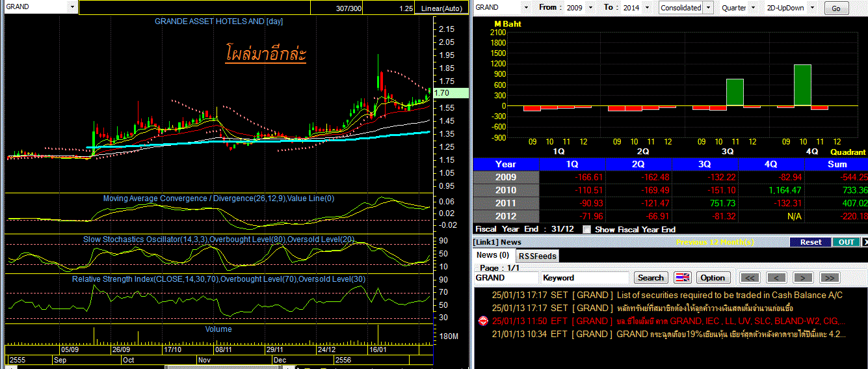Click the Sum column header in the table
868x369 pixels.
[837, 164]
